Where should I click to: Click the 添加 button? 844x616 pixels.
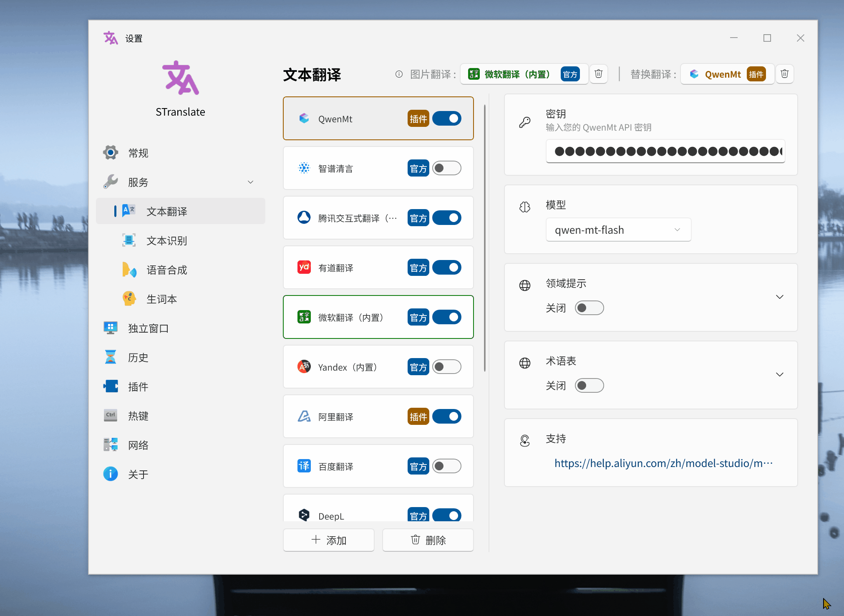click(x=328, y=540)
